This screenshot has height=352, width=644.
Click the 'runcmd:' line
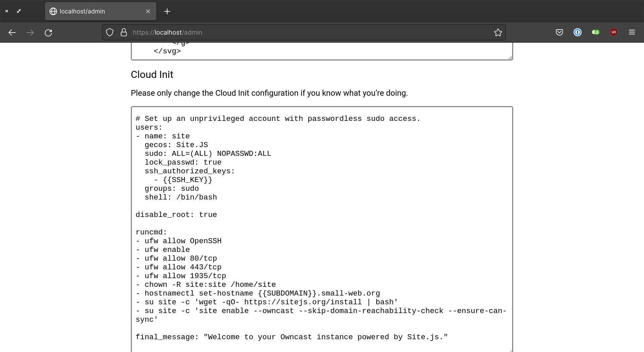(x=151, y=232)
